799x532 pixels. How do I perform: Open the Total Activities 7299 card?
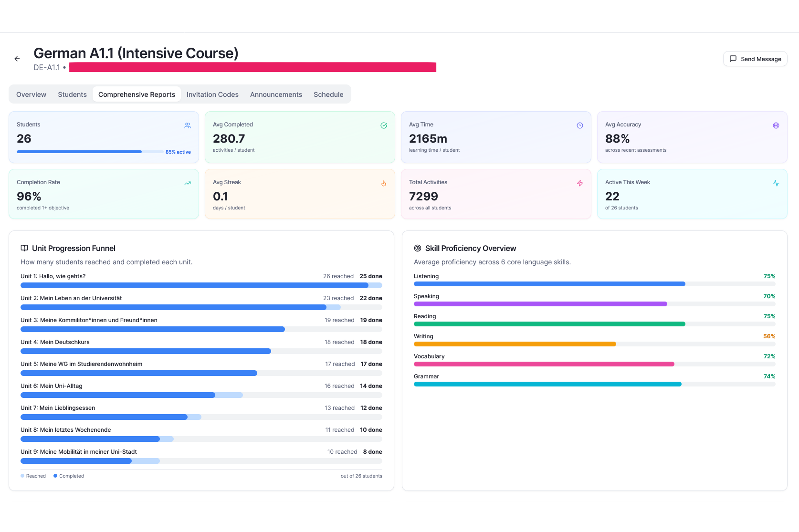click(x=496, y=194)
